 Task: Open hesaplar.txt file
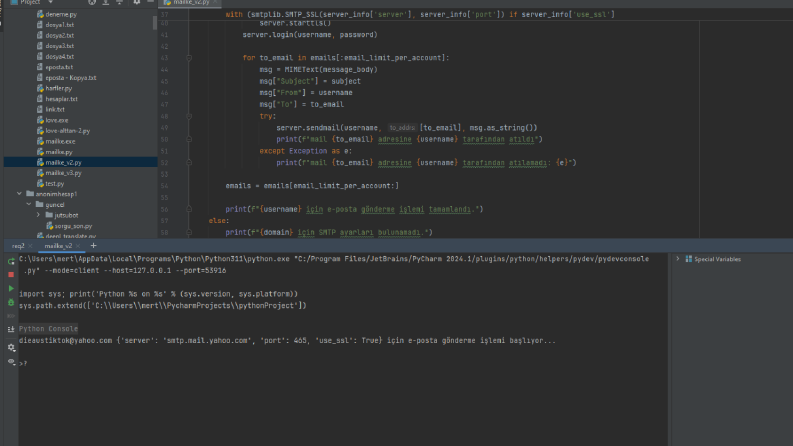click(61, 99)
